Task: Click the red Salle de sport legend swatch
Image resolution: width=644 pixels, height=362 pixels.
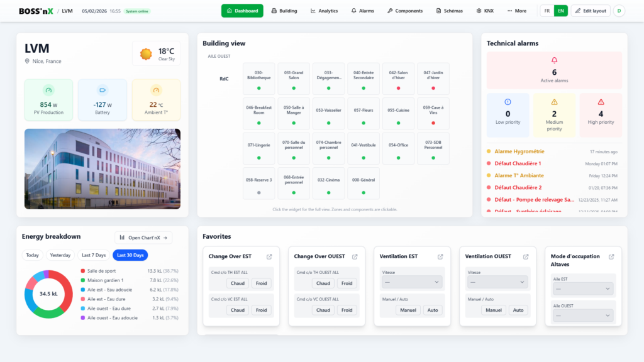Action: point(83,271)
